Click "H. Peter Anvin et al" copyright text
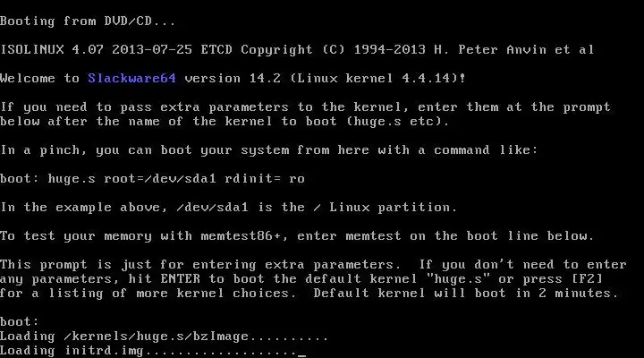 click(x=513, y=49)
